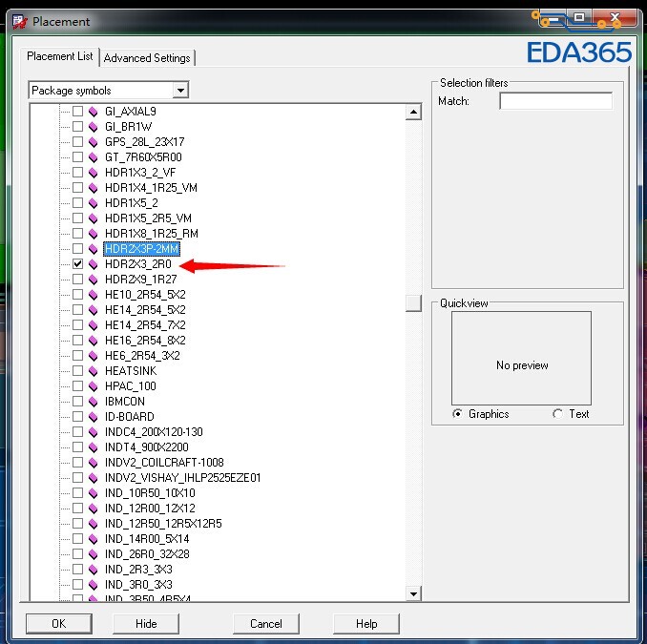Screen dimensions: 647x644
Task: Click the Placement window title bar icon
Action: pos(19,21)
